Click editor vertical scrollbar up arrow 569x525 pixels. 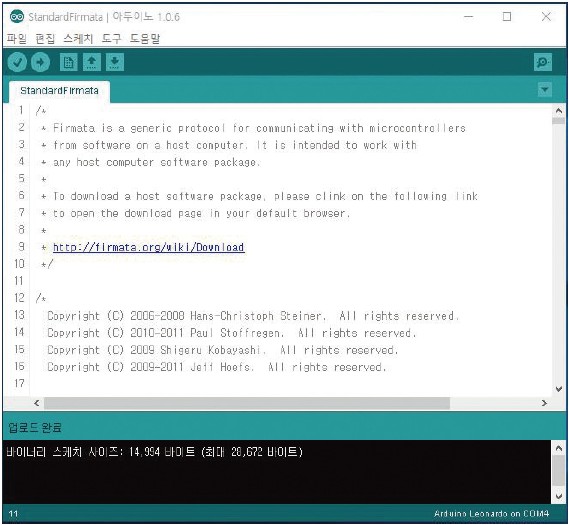pos(559,110)
